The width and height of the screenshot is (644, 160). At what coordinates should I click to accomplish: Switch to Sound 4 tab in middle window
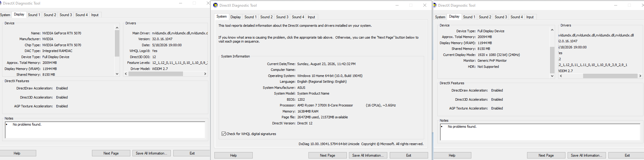pyautogui.click(x=298, y=17)
